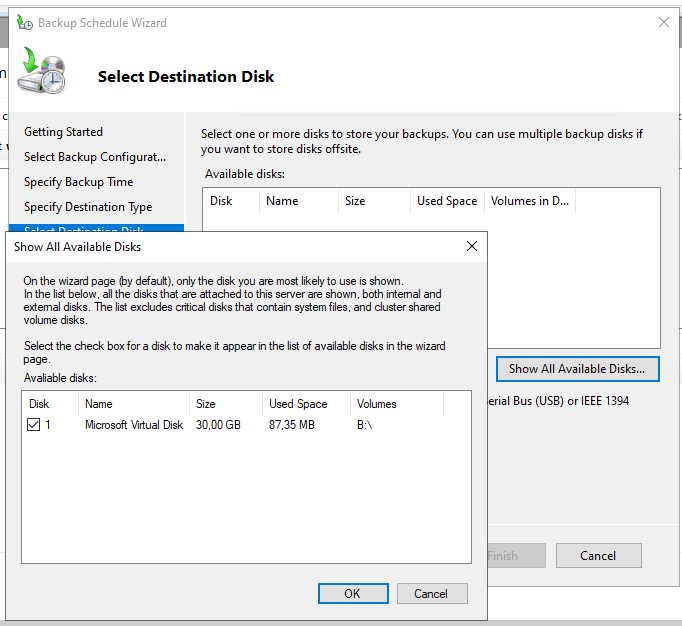
Task: Sort dialog list by Size column header
Action: [x=205, y=404]
